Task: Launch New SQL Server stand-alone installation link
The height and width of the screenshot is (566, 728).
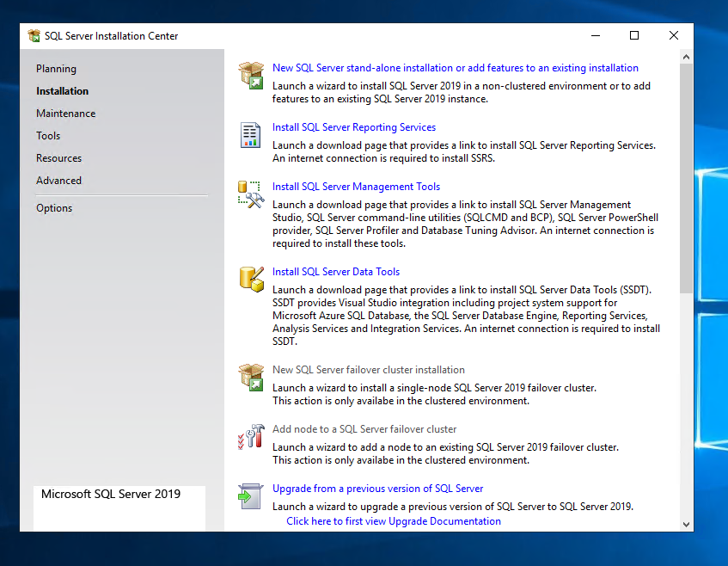Action: click(455, 68)
